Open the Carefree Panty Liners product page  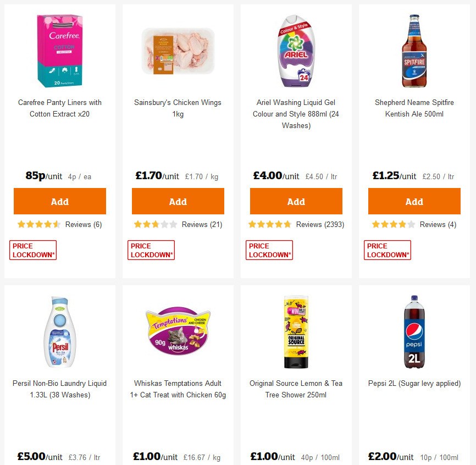(x=59, y=108)
